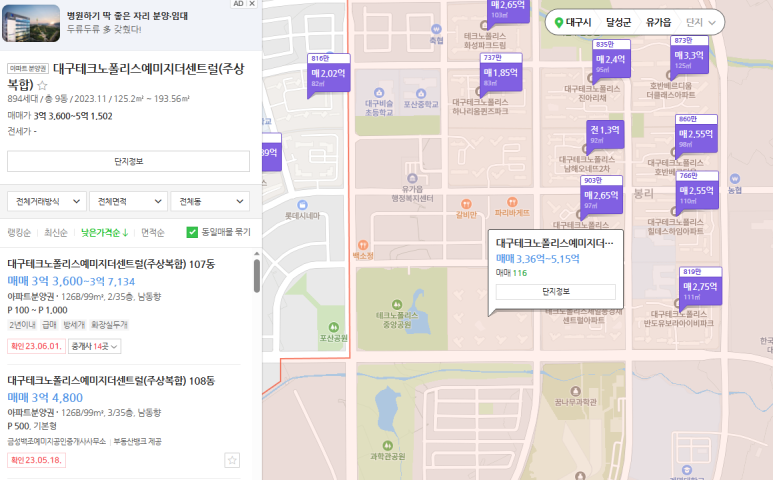Viewport: 773px width, 480px height.
Task: Open the 전체동 dropdown
Action: point(210,202)
